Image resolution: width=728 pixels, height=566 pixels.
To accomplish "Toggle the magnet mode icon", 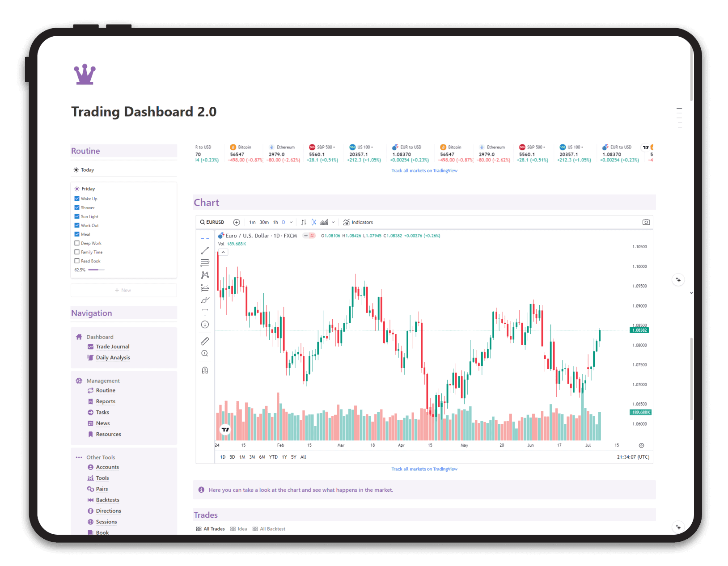I will [205, 370].
